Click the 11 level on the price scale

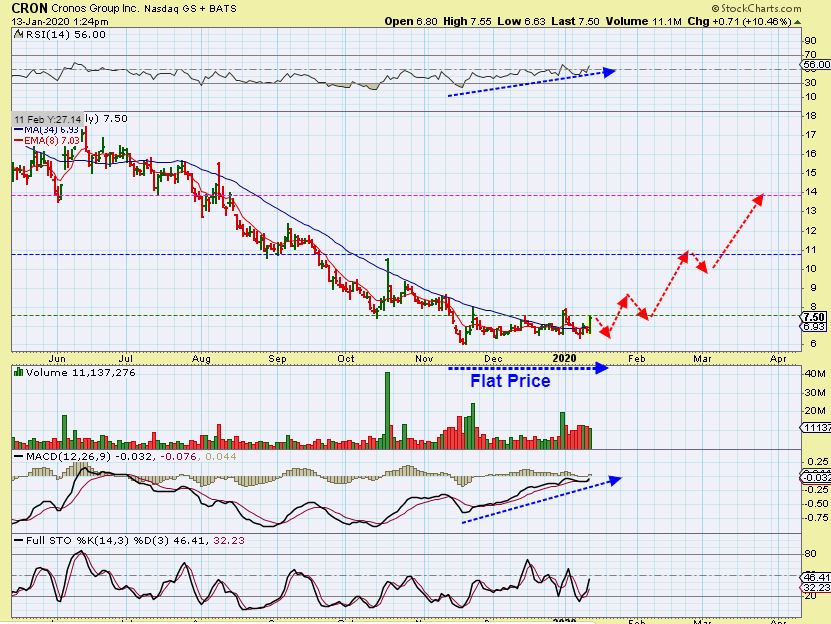point(810,250)
